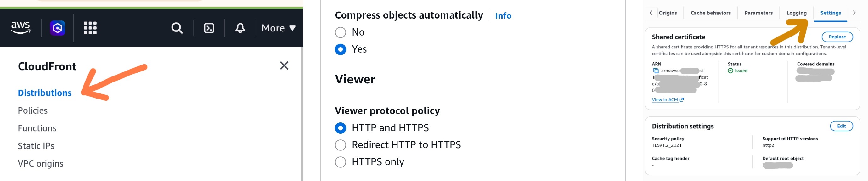This screenshot has height=181, width=868.
Task: Click the search magnifier icon
Action: coord(177,28)
